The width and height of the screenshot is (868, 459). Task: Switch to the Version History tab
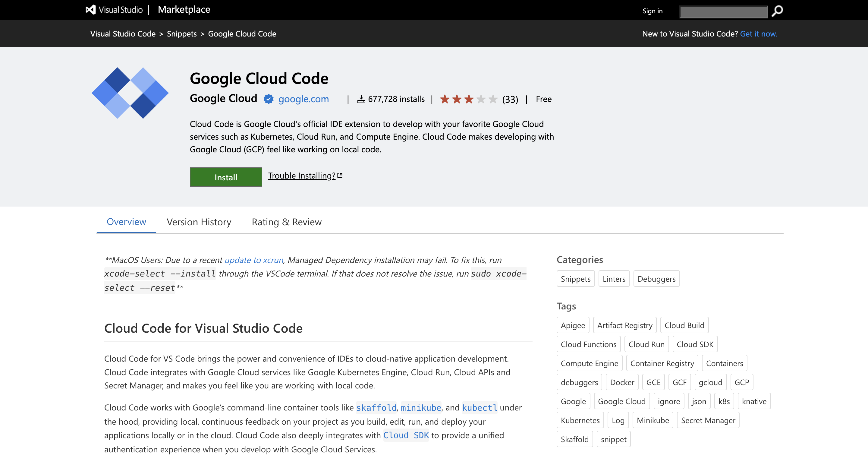199,221
